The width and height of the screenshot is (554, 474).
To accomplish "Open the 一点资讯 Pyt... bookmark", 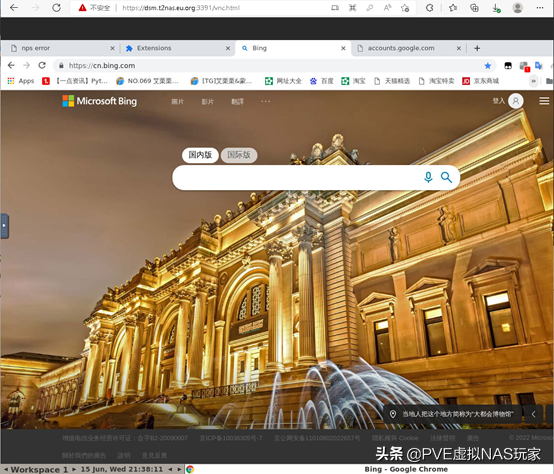I will [x=75, y=81].
